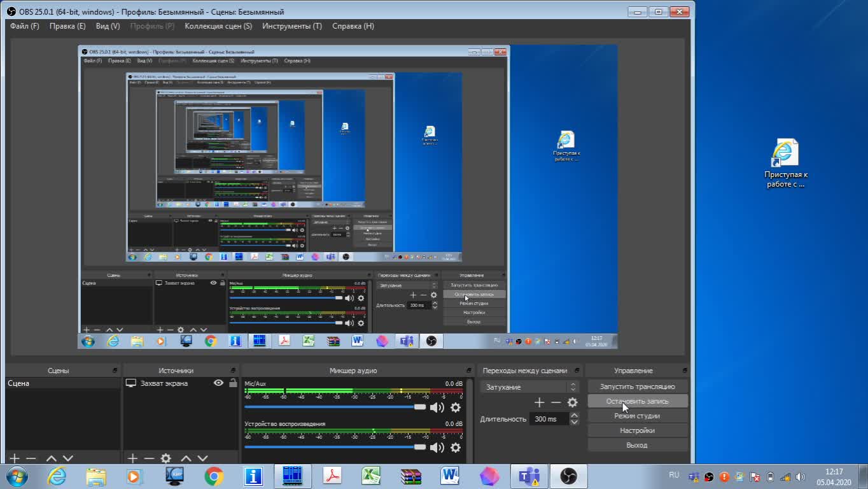
Task: Undock the Источники panel via float icon
Action: tap(232, 371)
